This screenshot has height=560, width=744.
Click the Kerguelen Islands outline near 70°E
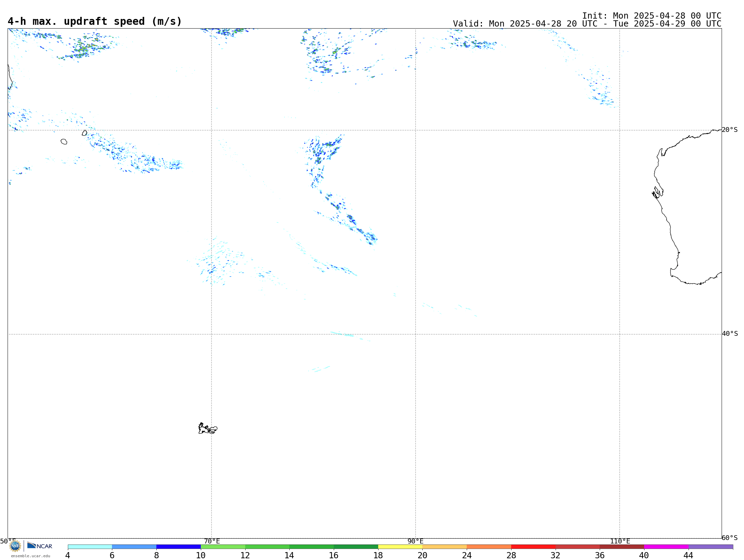(x=208, y=428)
